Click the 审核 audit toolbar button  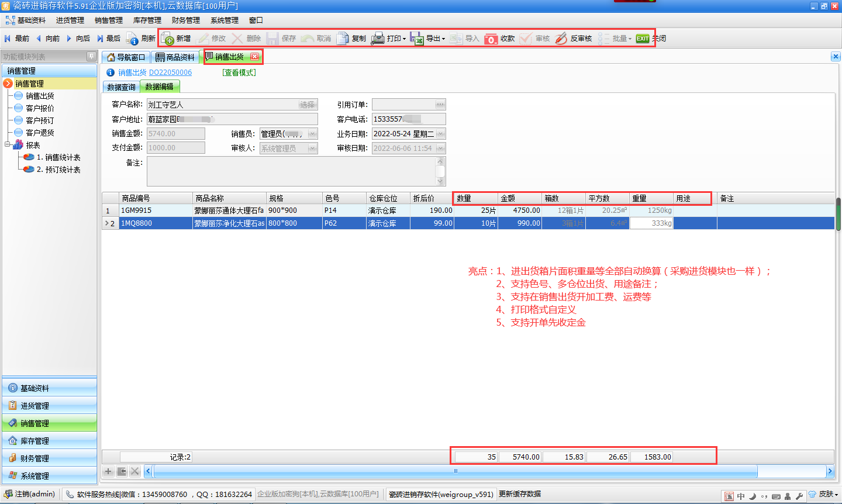pyautogui.click(x=535, y=39)
